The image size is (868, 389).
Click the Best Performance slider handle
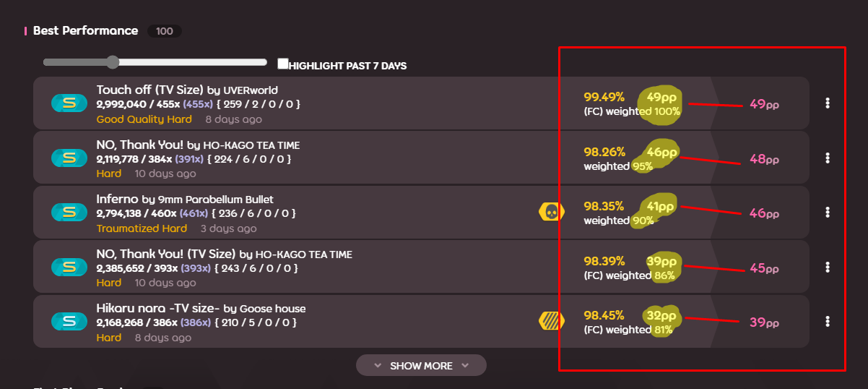pos(112,62)
